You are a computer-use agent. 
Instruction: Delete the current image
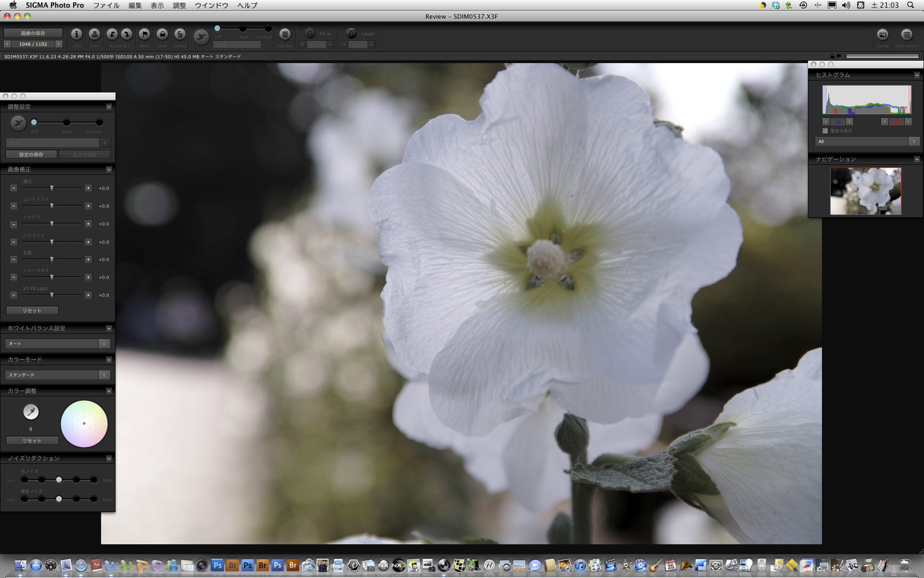pyautogui.click(x=180, y=34)
